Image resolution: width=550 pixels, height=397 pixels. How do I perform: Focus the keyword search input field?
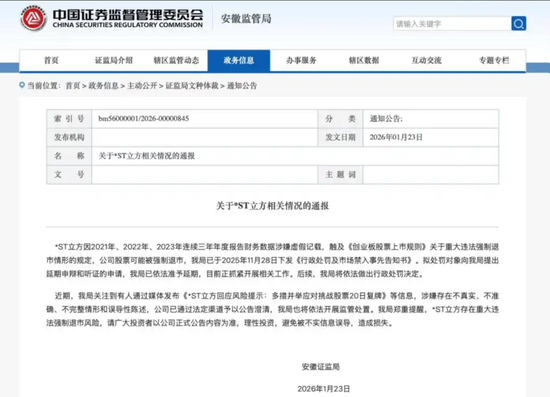tap(452, 23)
